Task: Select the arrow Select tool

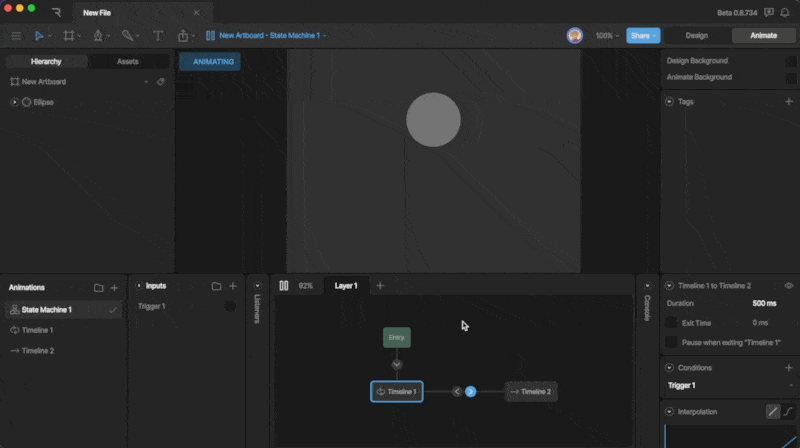Action: [39, 36]
